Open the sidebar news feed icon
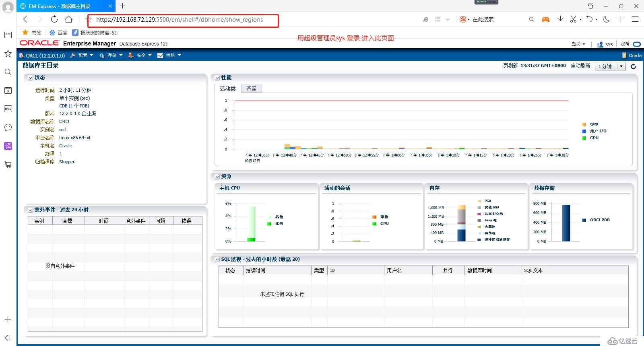The image size is (644, 346). 8,35
